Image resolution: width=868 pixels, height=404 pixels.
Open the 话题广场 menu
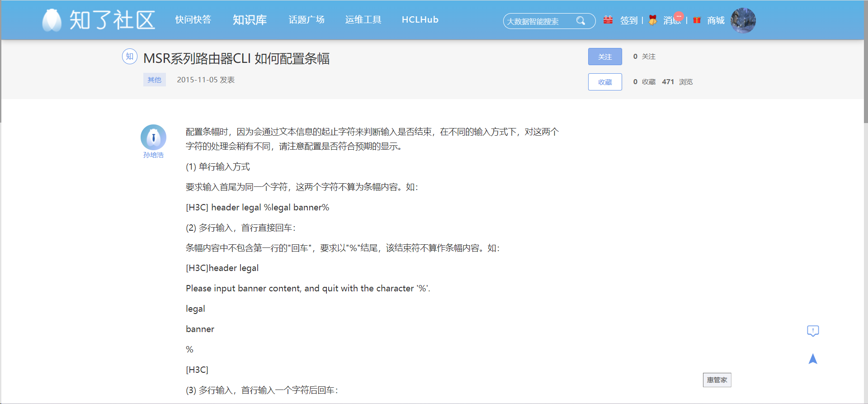point(307,19)
